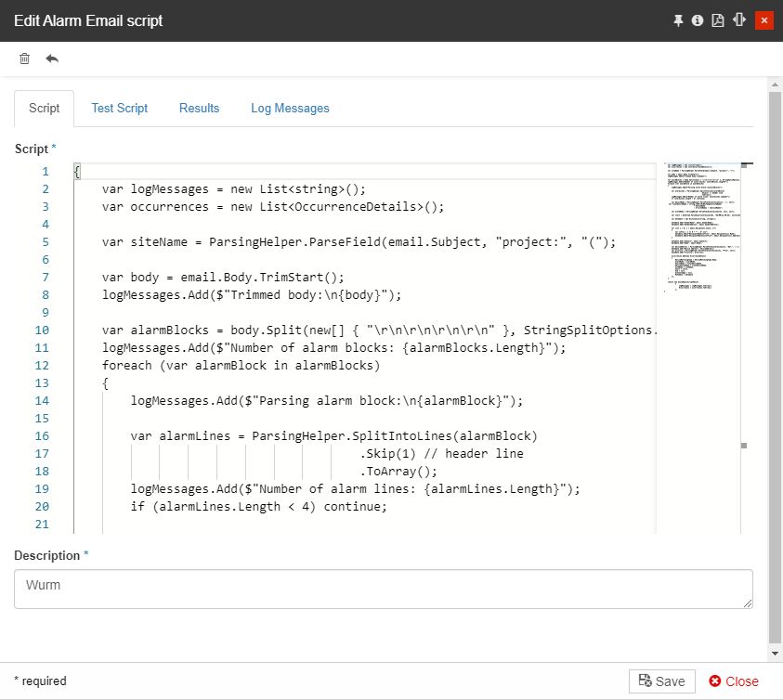Switch to the Test Script tab
This screenshot has height=700, width=783.
coord(119,109)
